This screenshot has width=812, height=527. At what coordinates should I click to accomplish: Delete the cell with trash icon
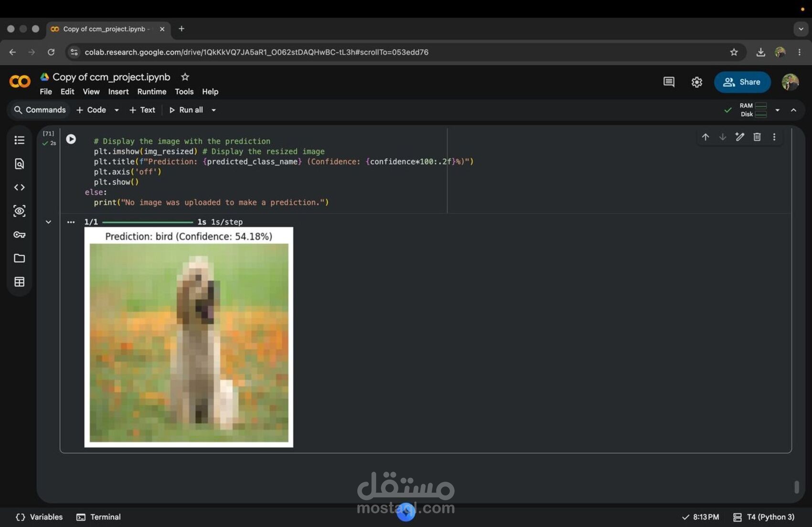pyautogui.click(x=757, y=137)
